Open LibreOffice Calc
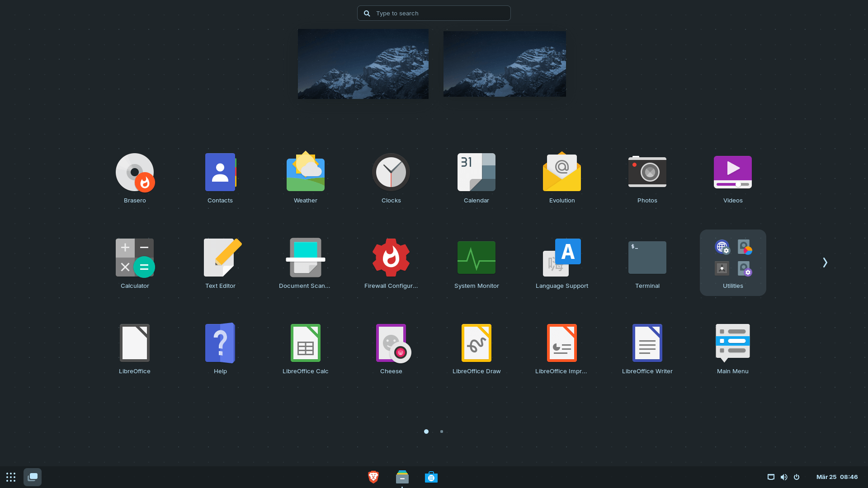Screen dimensions: 868x488 coord(305,343)
